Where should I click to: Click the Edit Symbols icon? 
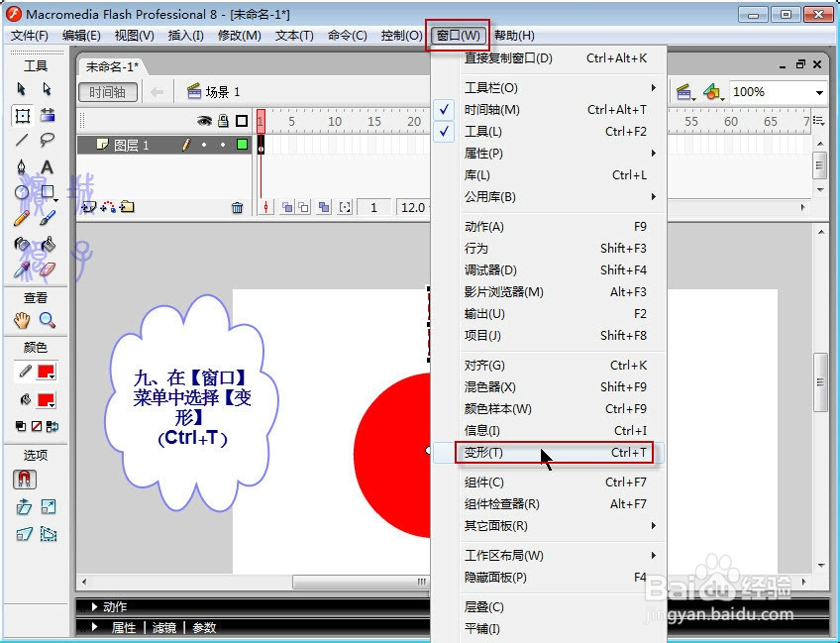pyautogui.click(x=713, y=92)
